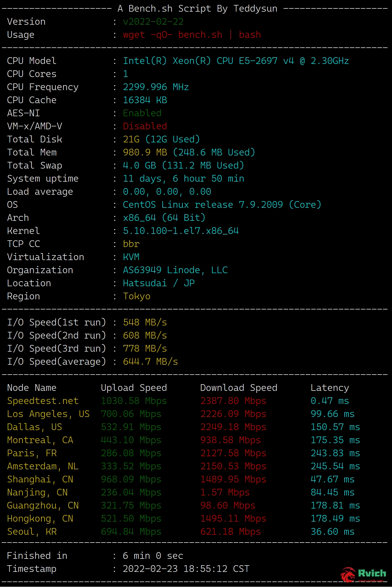
Task: Click the Organization value AS63949 Linode, LLC
Action: click(x=175, y=270)
